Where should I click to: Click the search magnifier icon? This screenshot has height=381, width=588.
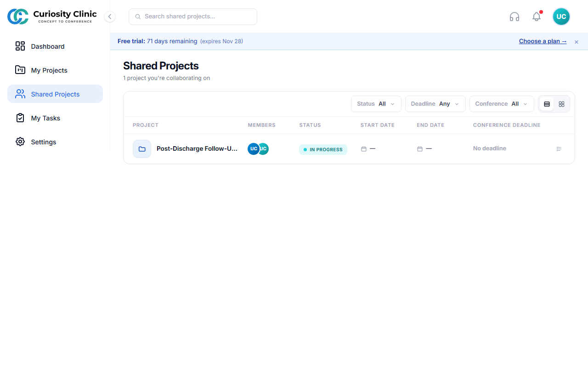(x=138, y=17)
